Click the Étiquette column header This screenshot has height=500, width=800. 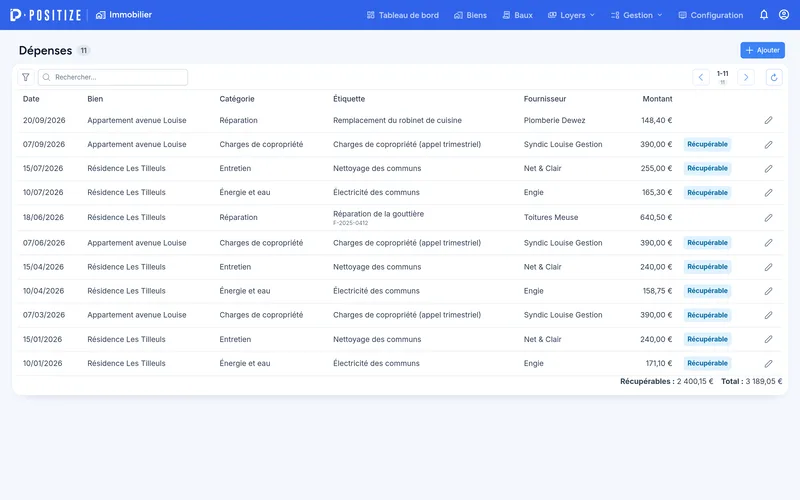coord(349,99)
